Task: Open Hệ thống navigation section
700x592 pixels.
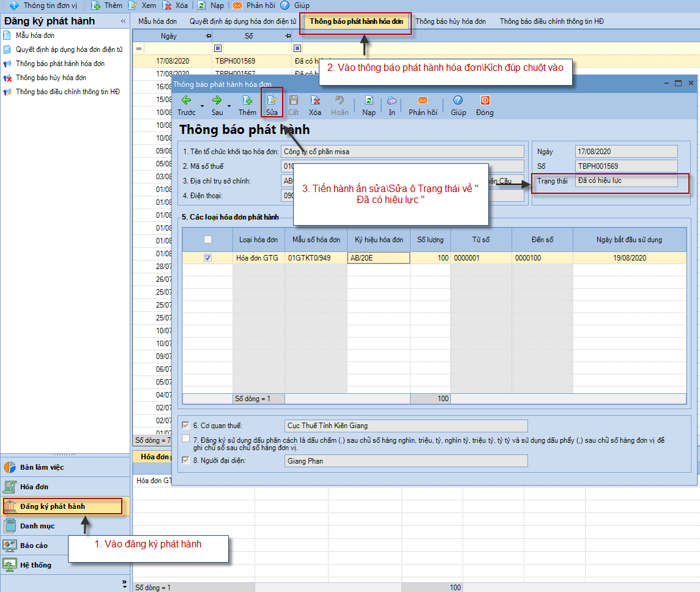Action: coord(65,565)
